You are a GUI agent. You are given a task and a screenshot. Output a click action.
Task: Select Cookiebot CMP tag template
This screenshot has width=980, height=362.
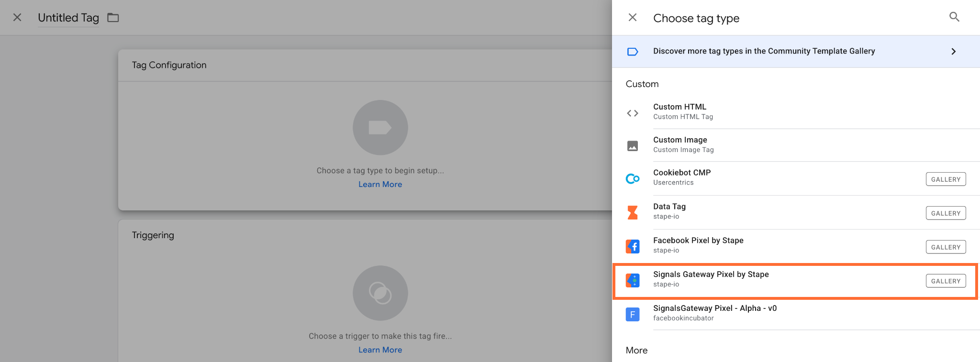(x=796, y=178)
